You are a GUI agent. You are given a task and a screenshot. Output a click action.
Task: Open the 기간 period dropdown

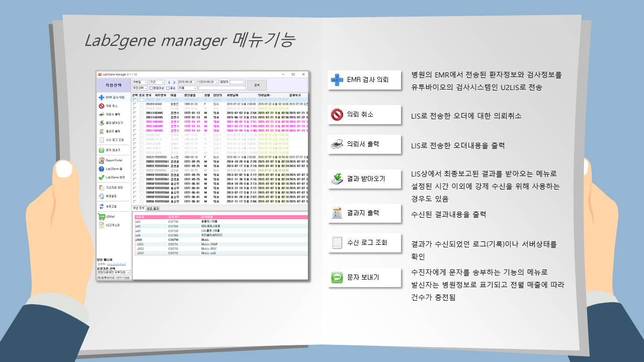coord(157,82)
